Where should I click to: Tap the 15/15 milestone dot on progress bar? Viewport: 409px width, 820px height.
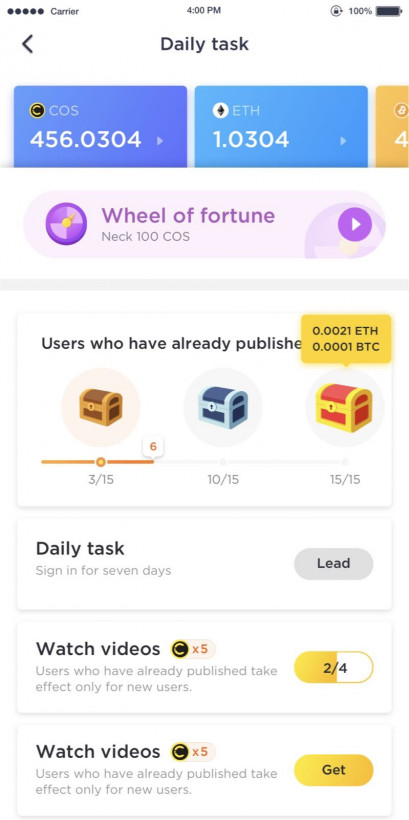click(345, 462)
